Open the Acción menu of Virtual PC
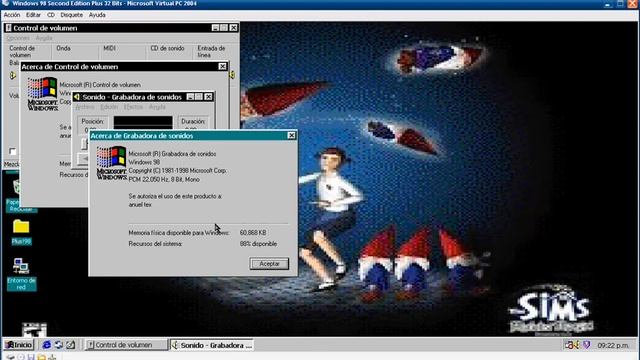The height and width of the screenshot is (360, 640). (x=12, y=15)
